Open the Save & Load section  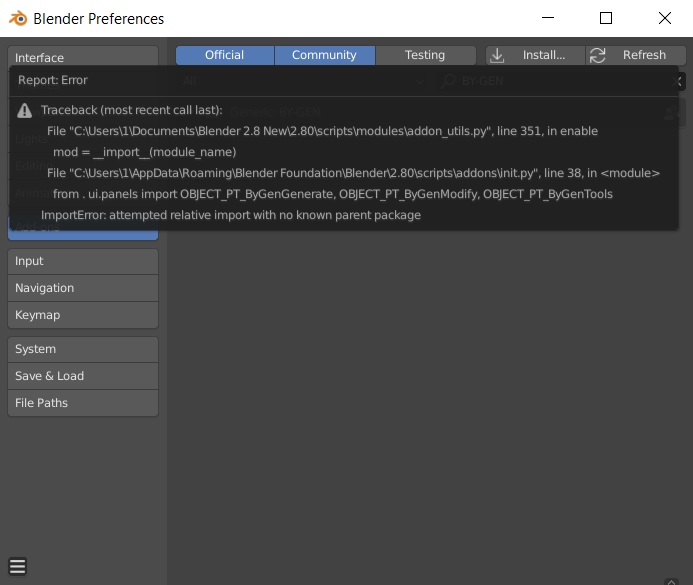point(83,376)
